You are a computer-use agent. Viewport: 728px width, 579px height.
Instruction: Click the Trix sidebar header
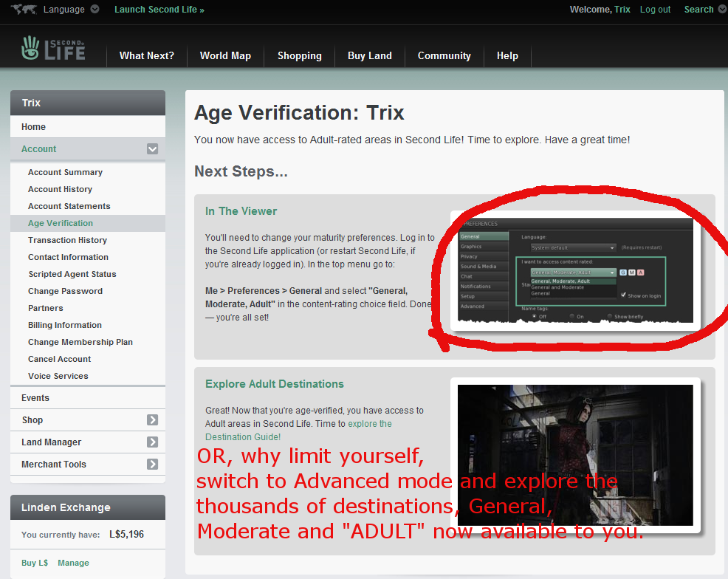[x=88, y=103]
